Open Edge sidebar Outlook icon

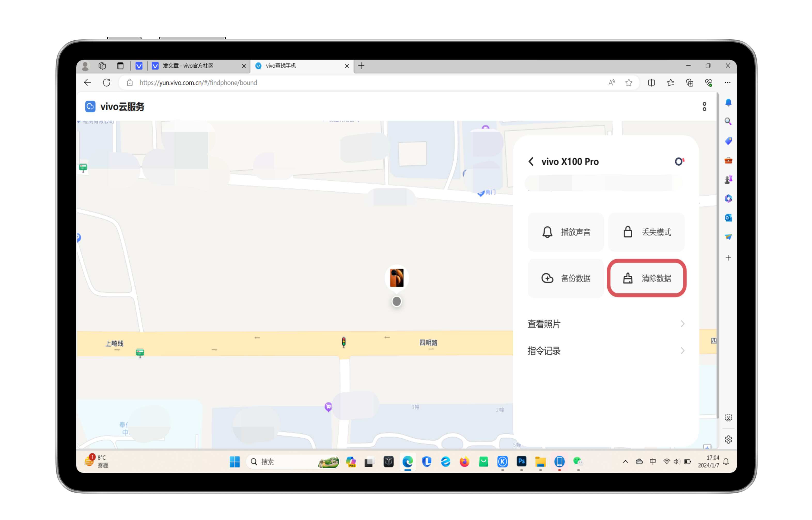point(728,218)
